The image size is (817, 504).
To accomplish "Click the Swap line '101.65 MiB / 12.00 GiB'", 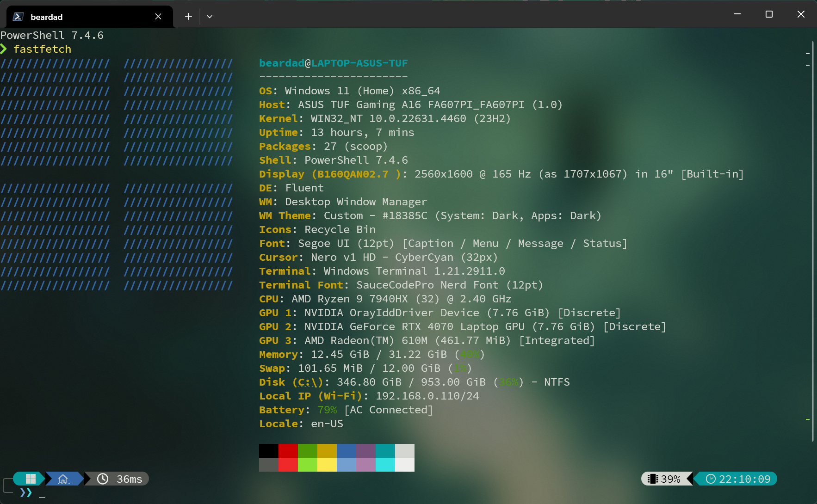I will [365, 368].
